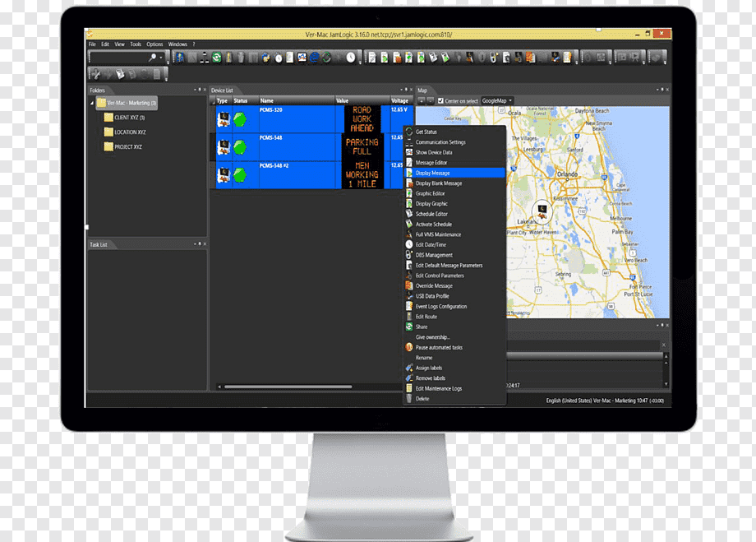Open the File menu
This screenshot has height=542, width=756.
[92, 44]
